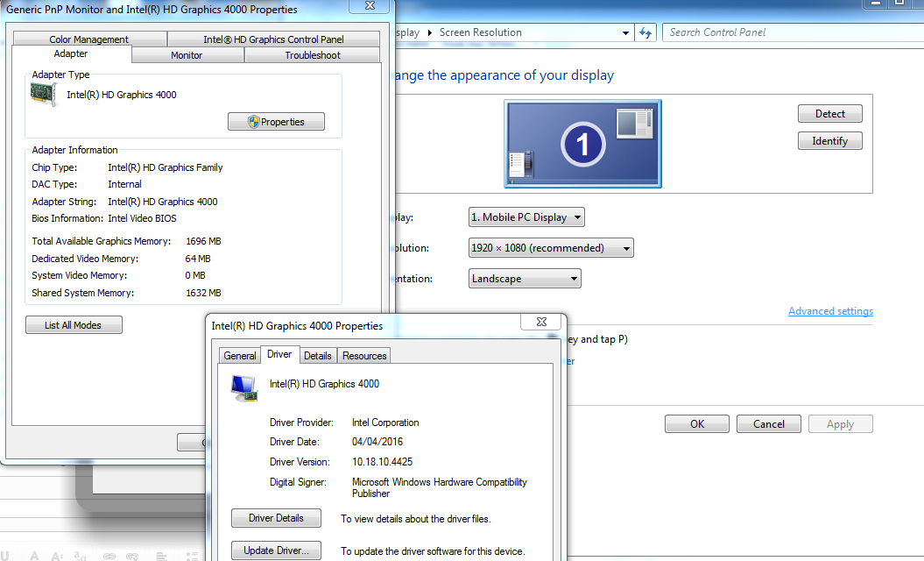This screenshot has width=924, height=561.
Task: Click the text "To update the driver software for this device."
Action: (x=433, y=551)
